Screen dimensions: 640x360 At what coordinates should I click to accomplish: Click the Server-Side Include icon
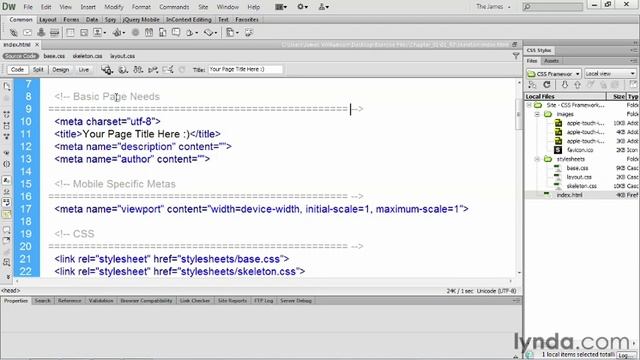click(162, 33)
